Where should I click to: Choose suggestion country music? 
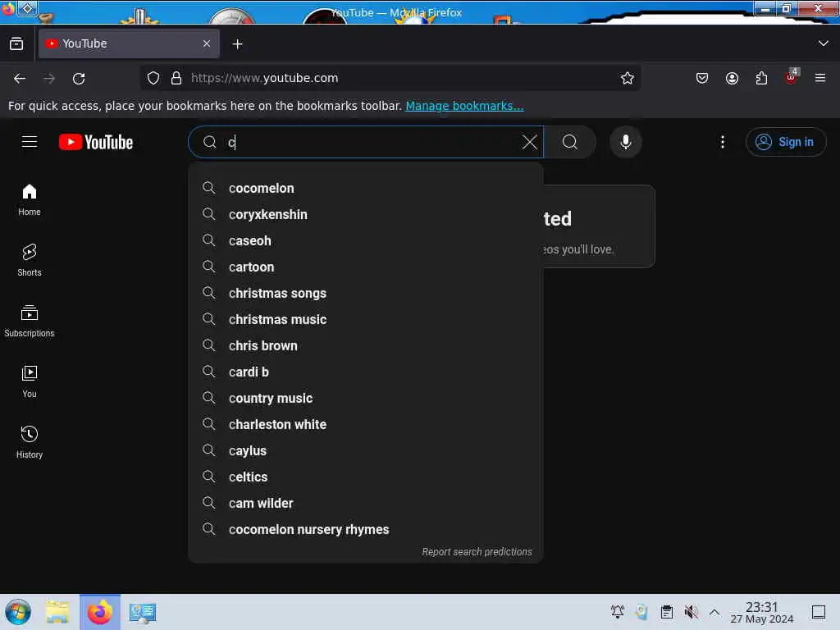point(366,398)
